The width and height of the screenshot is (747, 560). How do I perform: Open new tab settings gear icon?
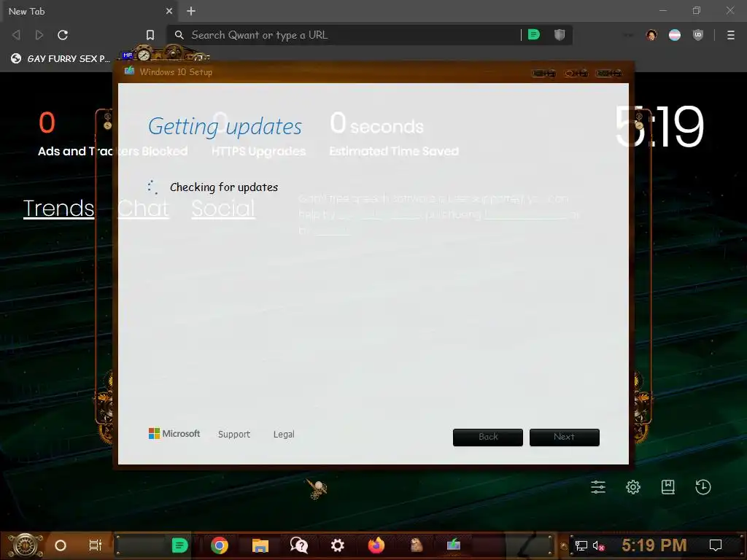click(x=633, y=487)
